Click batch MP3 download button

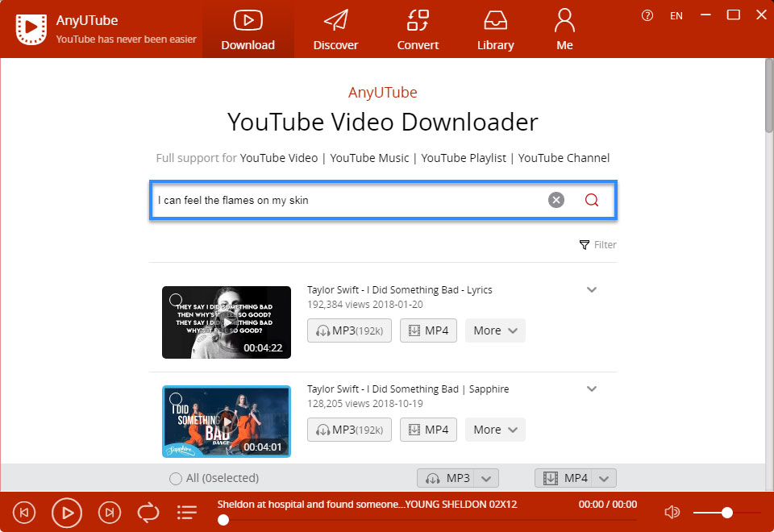click(x=446, y=478)
